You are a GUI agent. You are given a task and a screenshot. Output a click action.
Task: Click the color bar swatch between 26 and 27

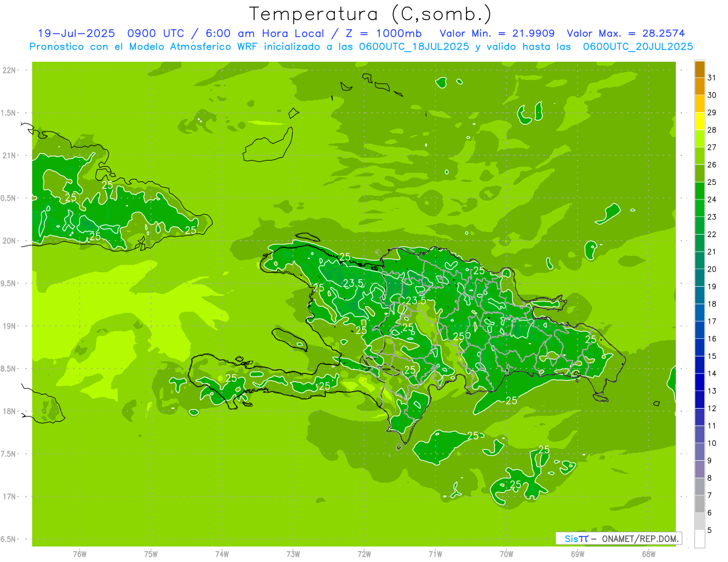pyautogui.click(x=699, y=156)
